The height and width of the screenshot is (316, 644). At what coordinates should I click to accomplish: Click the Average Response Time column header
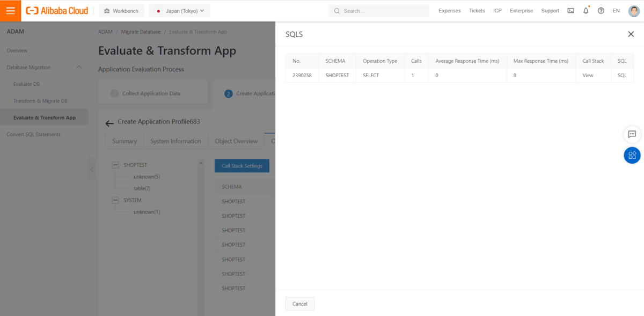click(x=467, y=61)
